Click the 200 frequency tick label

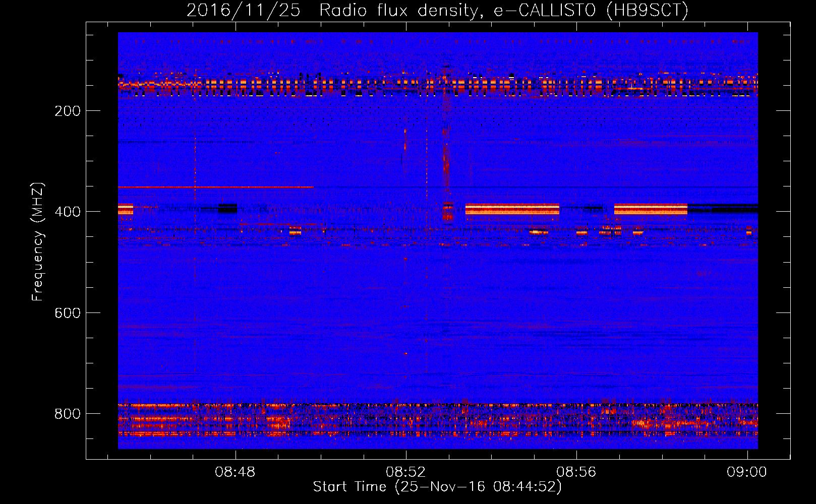tap(68, 111)
